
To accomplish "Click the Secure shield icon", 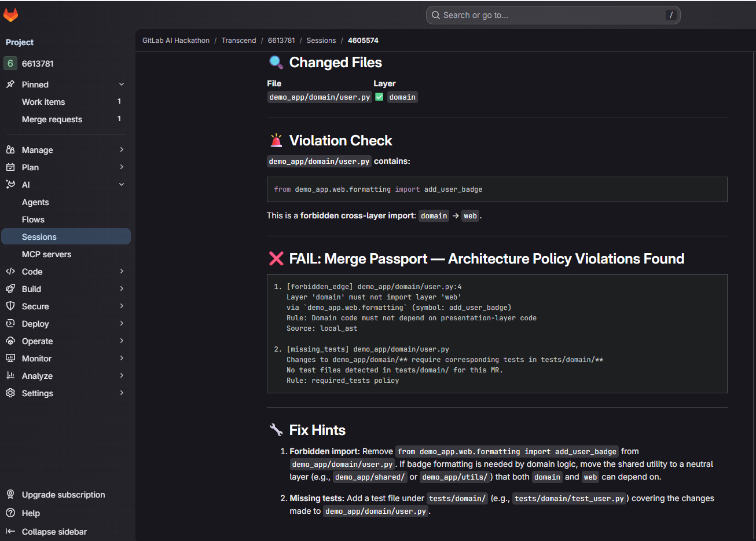I will coord(10,306).
